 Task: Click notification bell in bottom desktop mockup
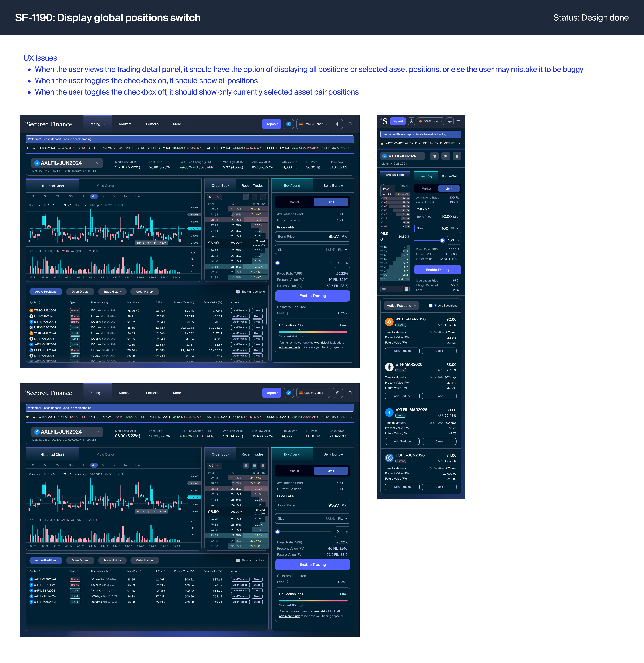tap(350, 393)
